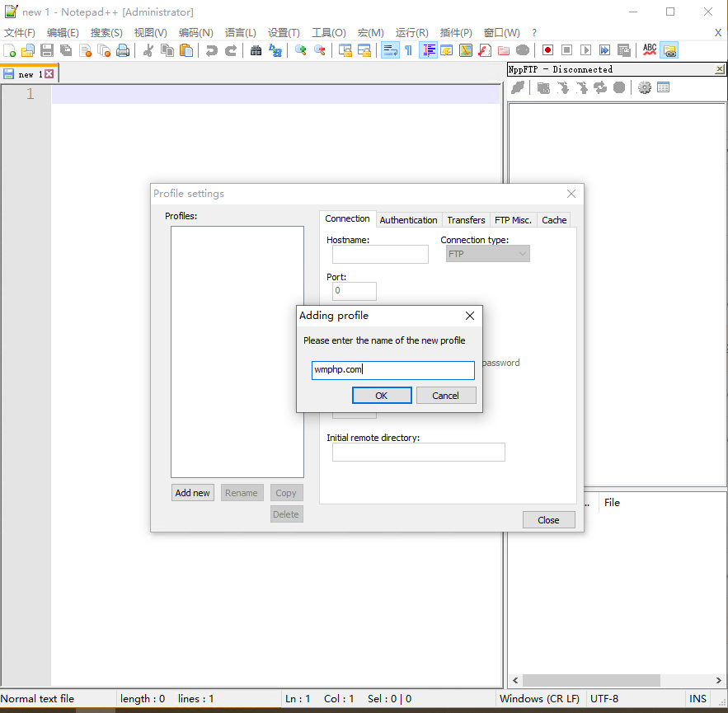The height and width of the screenshot is (713, 728).
Task: Click the Add new profile button
Action: [x=193, y=493]
